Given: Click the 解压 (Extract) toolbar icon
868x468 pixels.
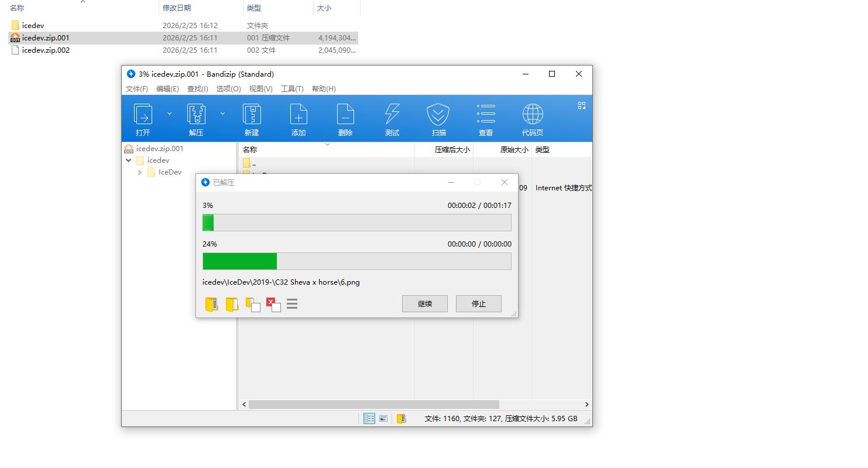Looking at the screenshot, I should pos(196,114).
